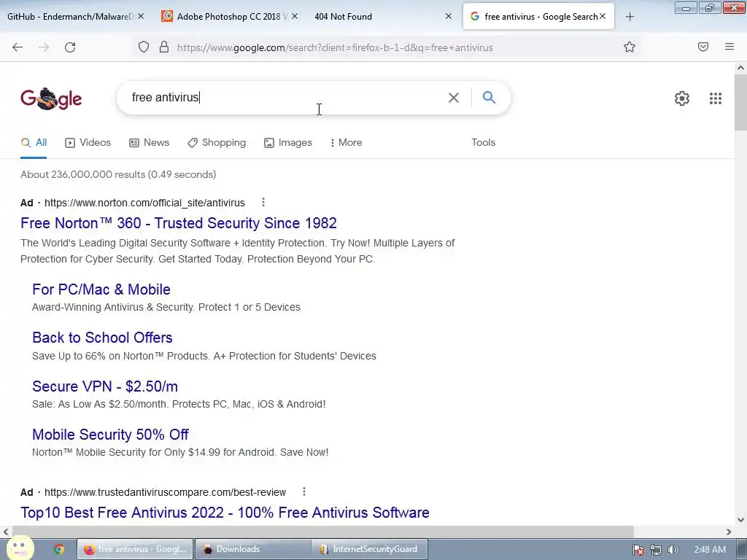The height and width of the screenshot is (560, 747).
Task: Click the vertical scrollbar down arrow
Action: (740, 520)
